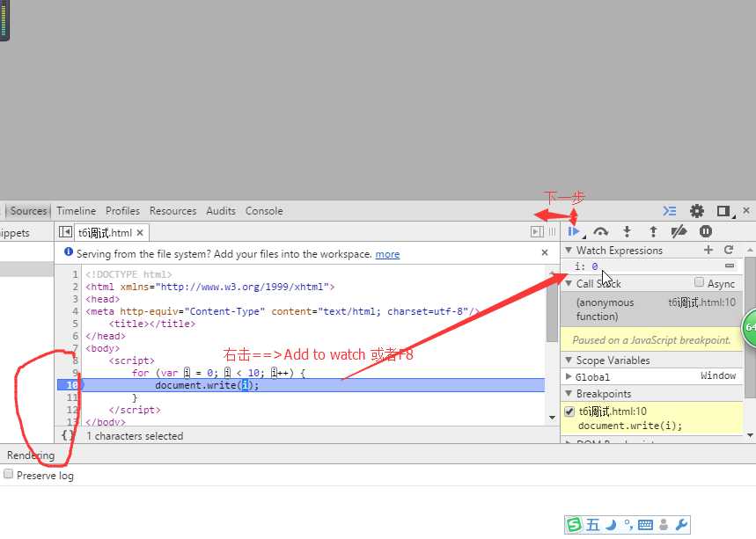Remove watch expression i

(x=730, y=266)
